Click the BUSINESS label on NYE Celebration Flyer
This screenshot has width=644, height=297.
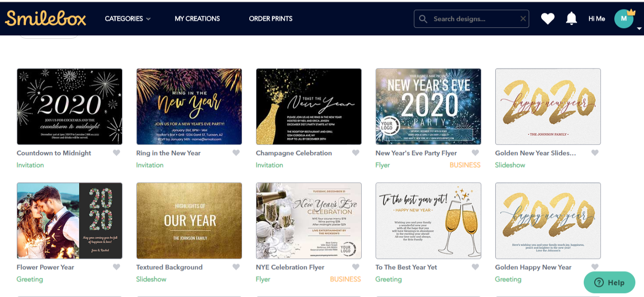[x=345, y=279]
